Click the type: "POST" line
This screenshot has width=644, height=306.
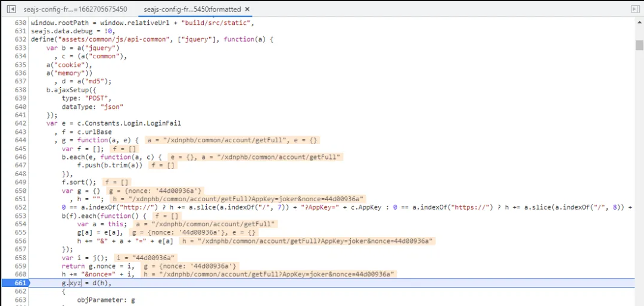tap(86, 98)
